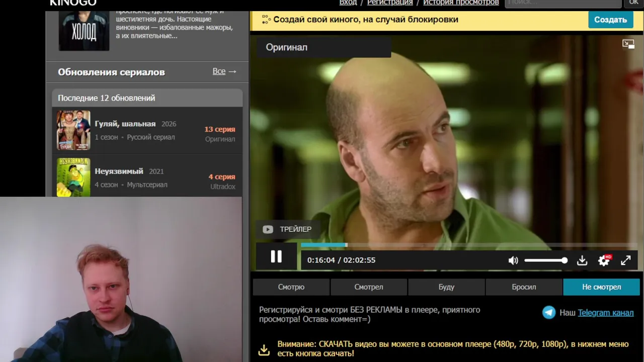Open Вход login link

point(348,3)
